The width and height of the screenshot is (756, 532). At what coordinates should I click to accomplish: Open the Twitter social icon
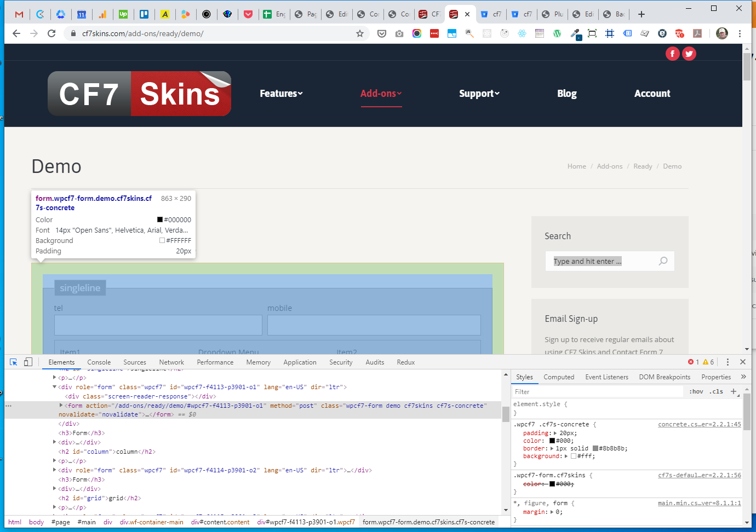click(689, 54)
